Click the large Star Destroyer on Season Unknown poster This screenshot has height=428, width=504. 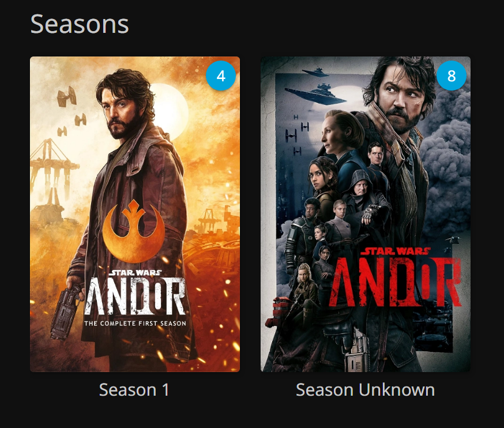[315, 94]
